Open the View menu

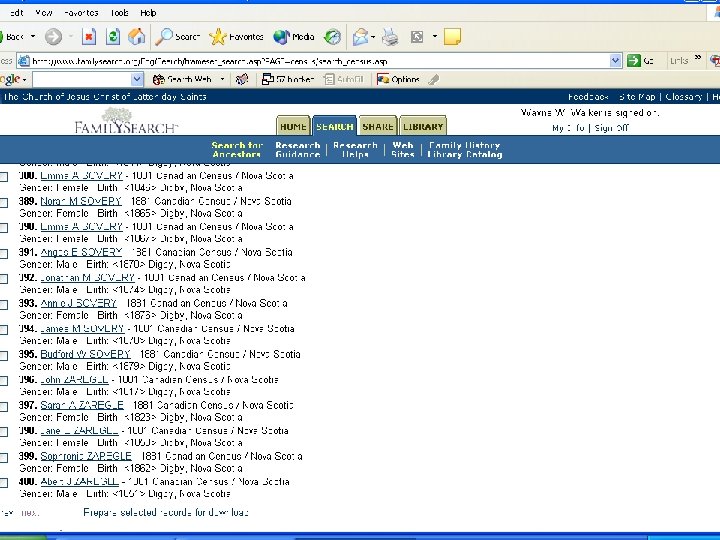[44, 13]
